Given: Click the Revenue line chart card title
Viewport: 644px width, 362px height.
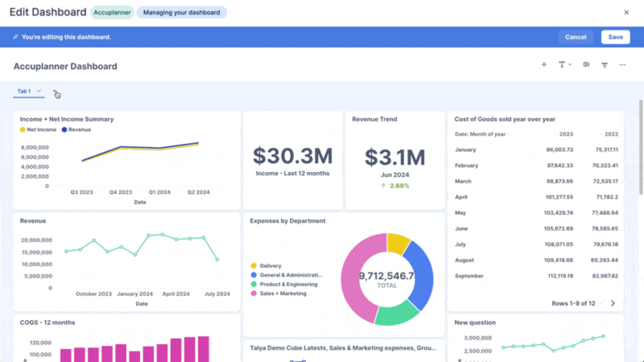Looking at the screenshot, I should [x=33, y=221].
